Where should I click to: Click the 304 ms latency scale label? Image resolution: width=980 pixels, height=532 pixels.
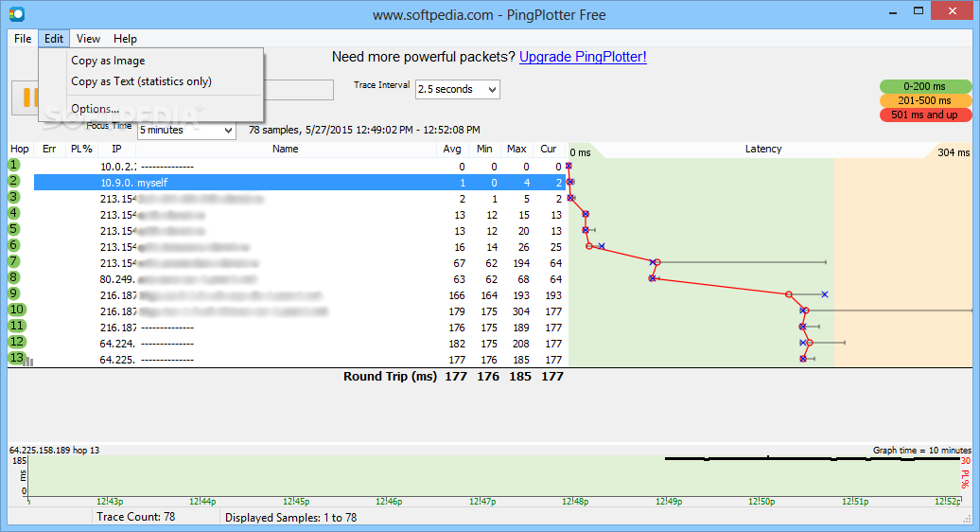[954, 152]
